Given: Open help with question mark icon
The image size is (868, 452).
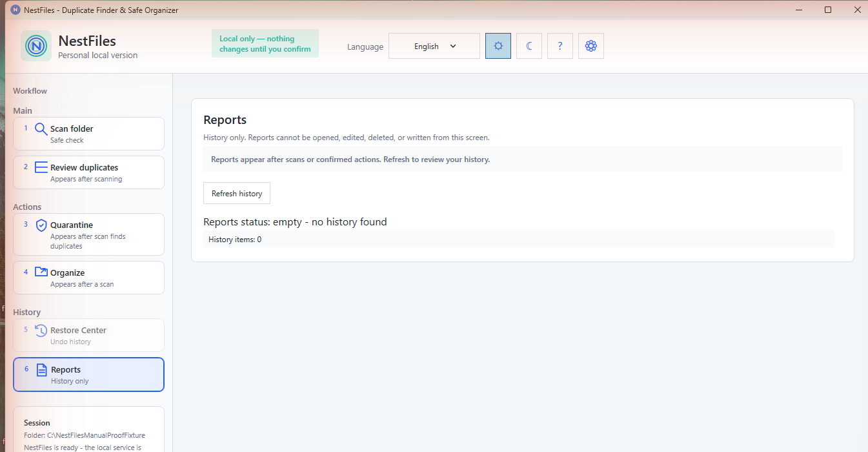Looking at the screenshot, I should [x=560, y=46].
